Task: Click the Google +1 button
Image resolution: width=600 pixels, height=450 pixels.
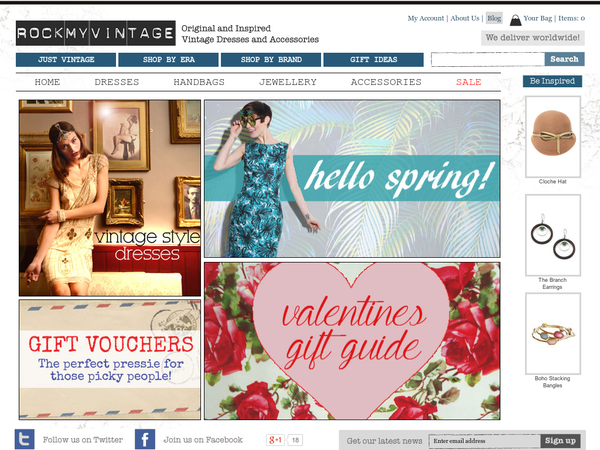Action: 276,440
